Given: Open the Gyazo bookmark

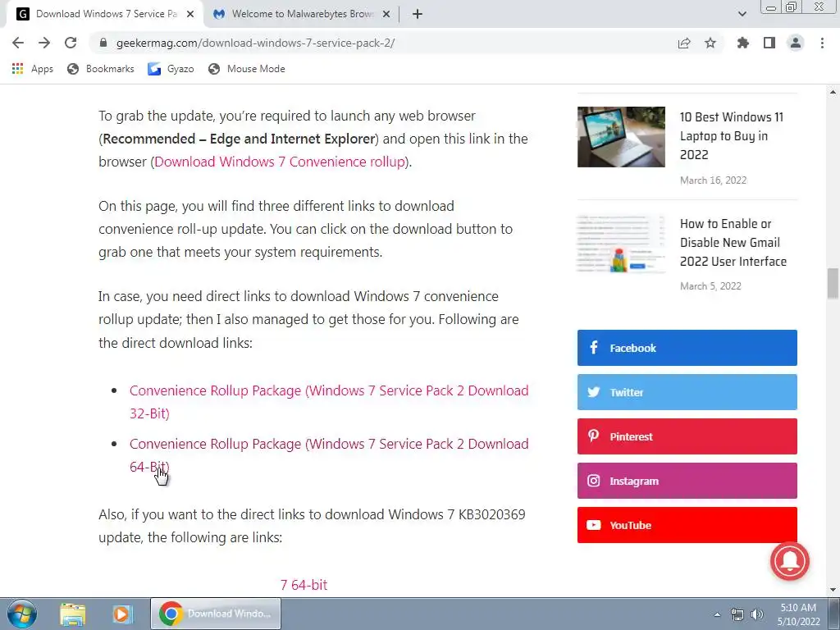Looking at the screenshot, I should click(x=171, y=69).
